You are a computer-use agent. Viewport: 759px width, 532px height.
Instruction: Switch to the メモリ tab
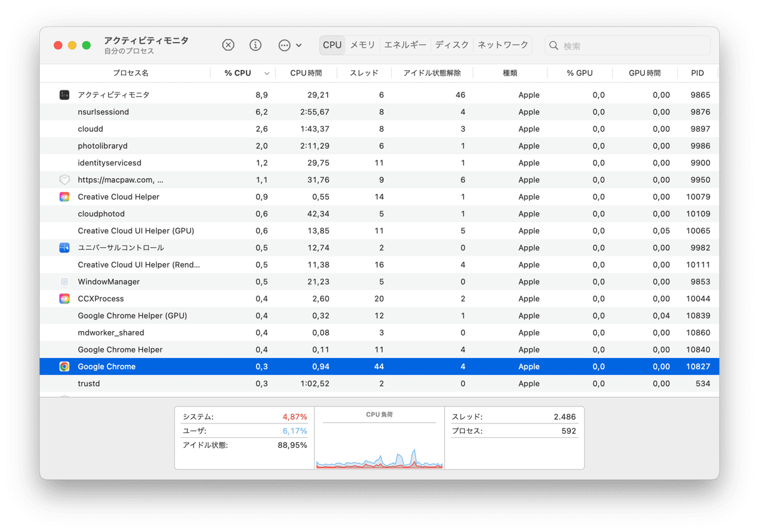[363, 45]
